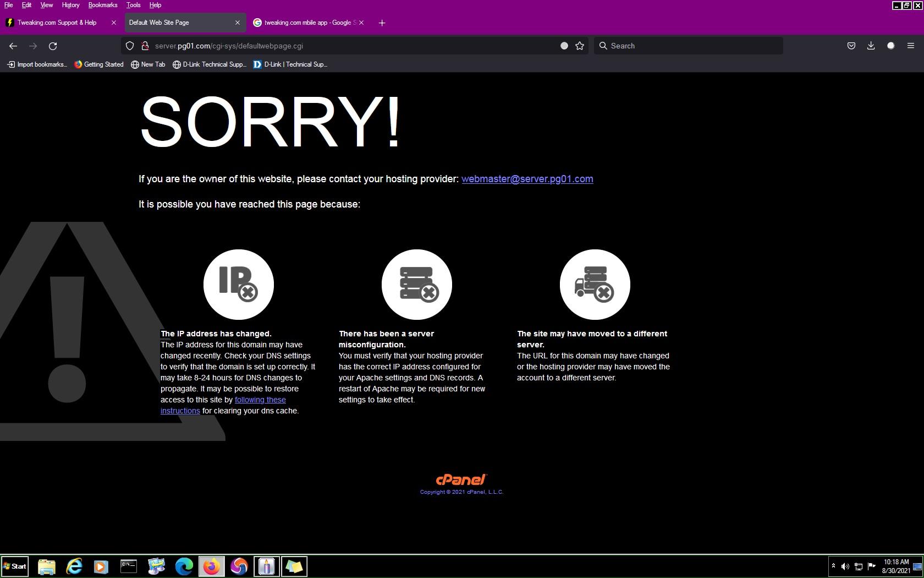The width and height of the screenshot is (924, 578).
Task: Open a new tab with plus button
Action: click(x=382, y=23)
